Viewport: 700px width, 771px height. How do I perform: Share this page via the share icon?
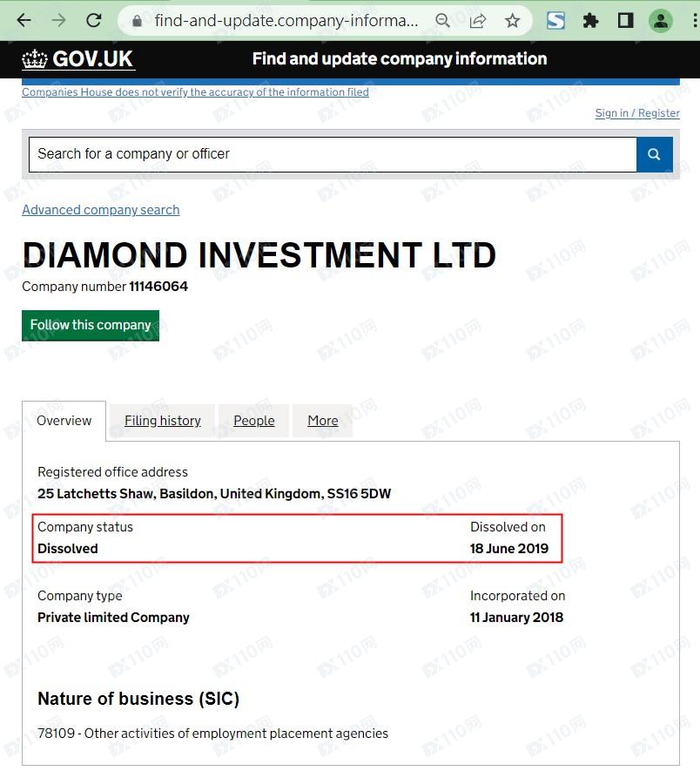477,20
